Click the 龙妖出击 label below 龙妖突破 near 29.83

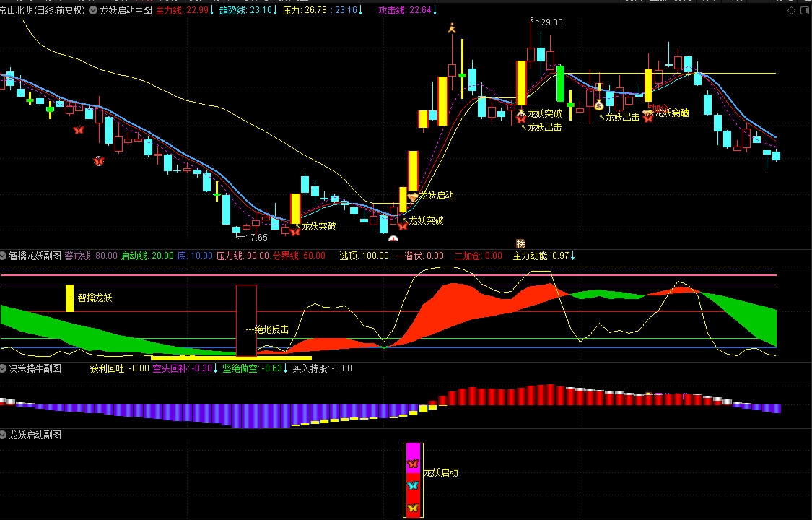(x=544, y=127)
